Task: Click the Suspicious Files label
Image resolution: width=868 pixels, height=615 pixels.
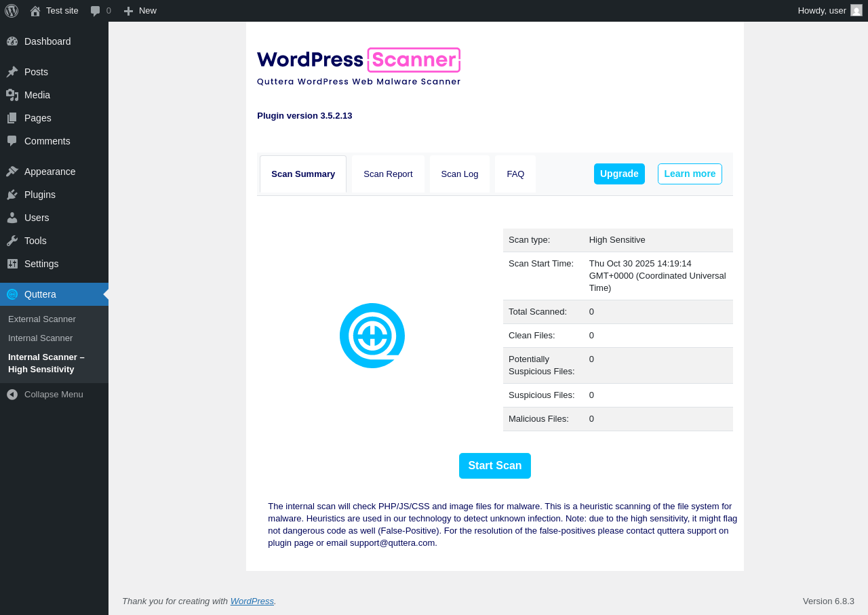Action: click(541, 395)
